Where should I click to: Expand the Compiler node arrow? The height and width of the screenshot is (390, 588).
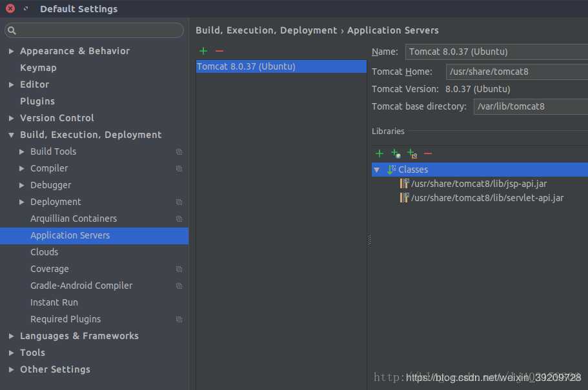pos(22,169)
